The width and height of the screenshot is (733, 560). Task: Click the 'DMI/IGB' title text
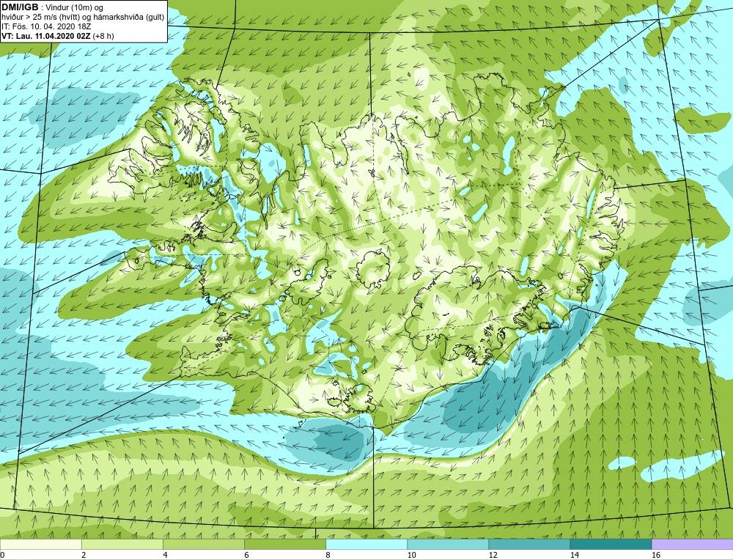21,7
